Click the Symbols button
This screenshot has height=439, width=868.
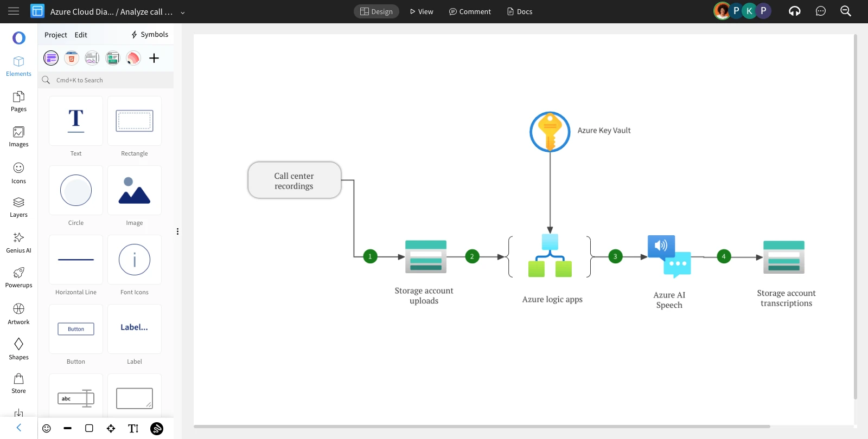pos(150,34)
